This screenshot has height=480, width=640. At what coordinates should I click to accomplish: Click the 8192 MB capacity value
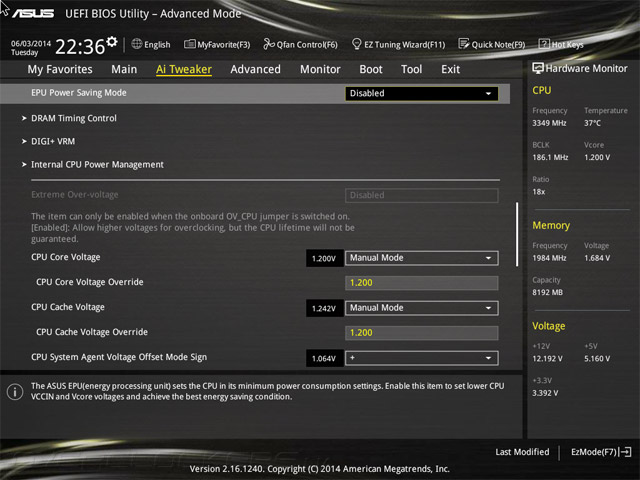pos(547,292)
